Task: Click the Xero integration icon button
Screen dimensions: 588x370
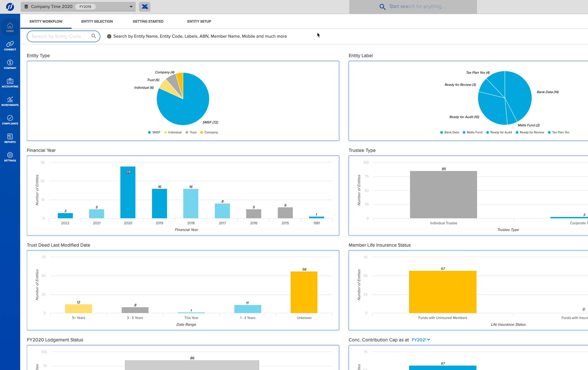Action: [144, 7]
